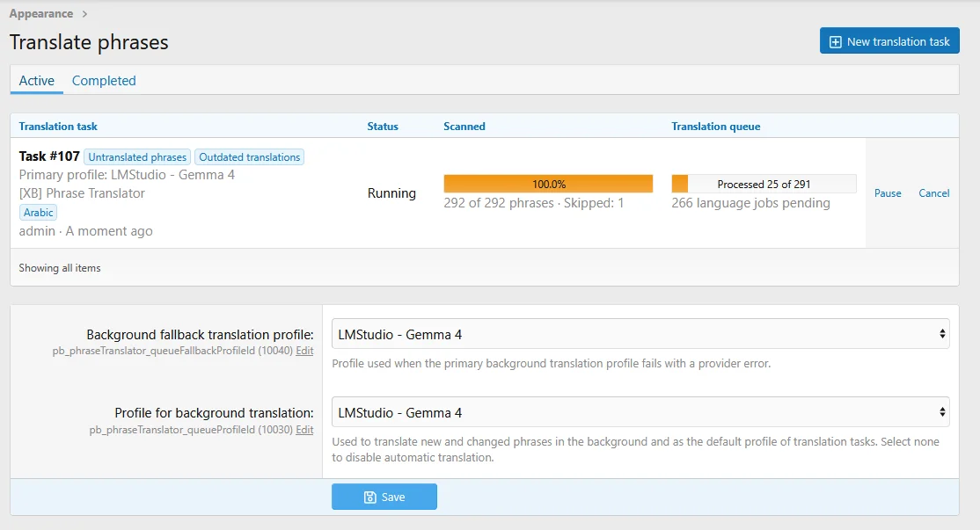The width and height of the screenshot is (980, 530).
Task: Cancel translation Task #107
Action: tap(933, 192)
